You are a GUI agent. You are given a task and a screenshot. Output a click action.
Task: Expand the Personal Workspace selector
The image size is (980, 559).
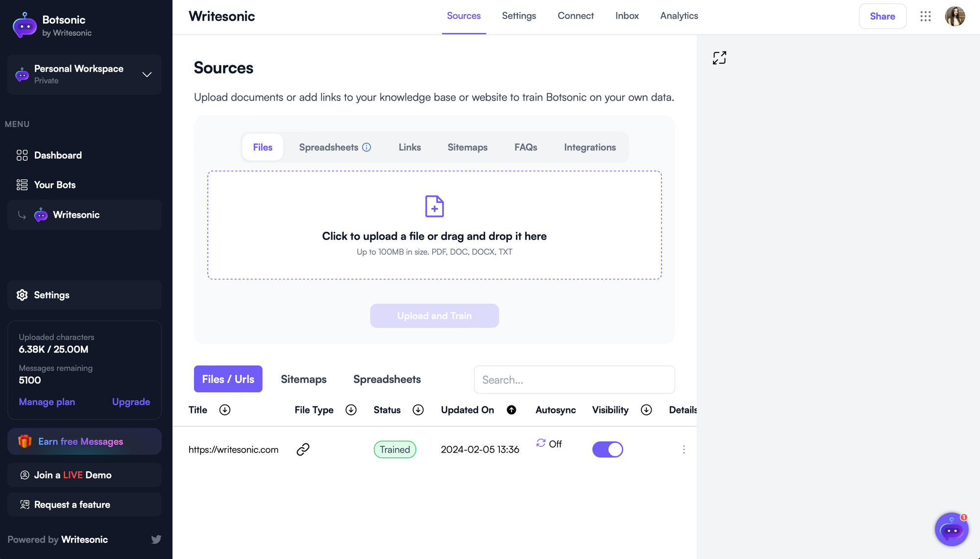click(x=147, y=75)
